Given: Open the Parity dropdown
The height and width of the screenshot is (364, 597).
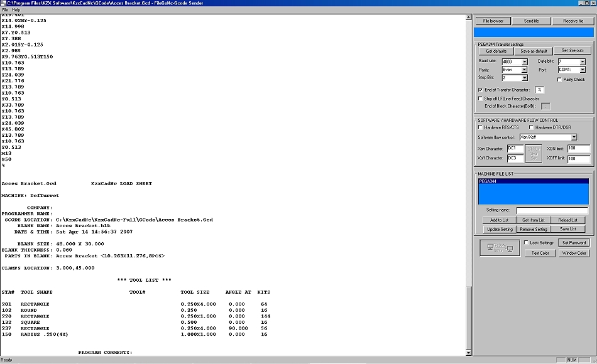Looking at the screenshot, I should click(x=524, y=70).
